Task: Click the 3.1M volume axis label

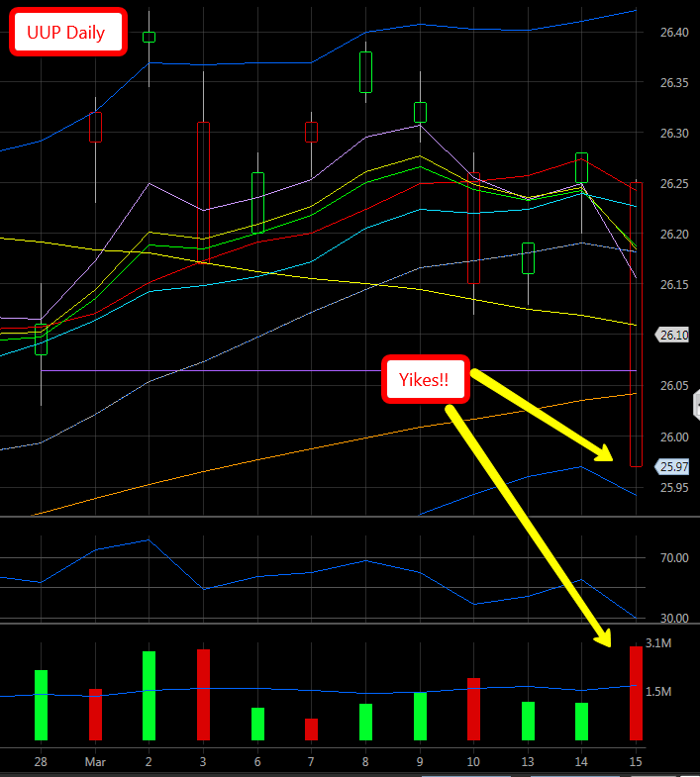Action: click(x=659, y=643)
